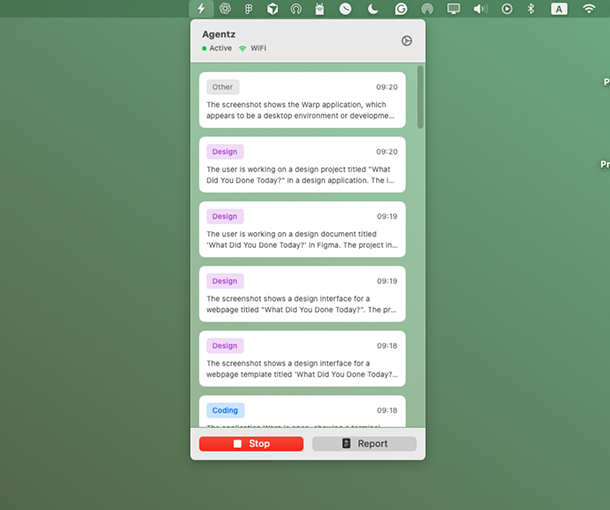
Task: Open the 09:19 Figma design document entry
Action: click(x=302, y=230)
